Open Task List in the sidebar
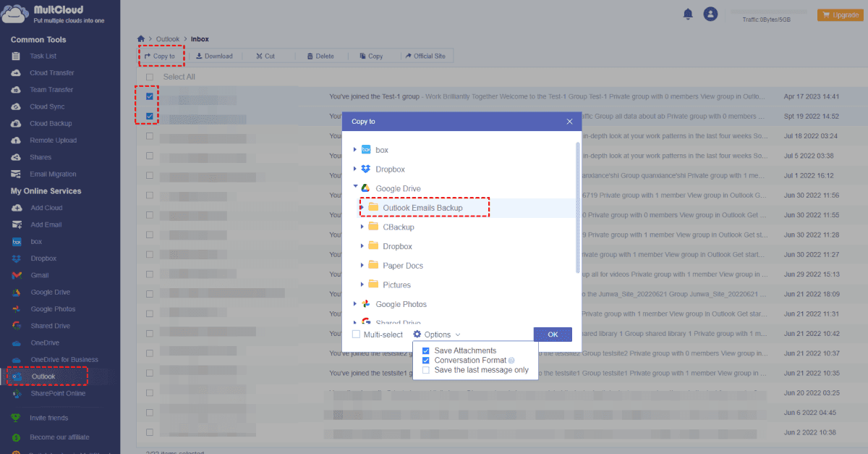 point(43,56)
